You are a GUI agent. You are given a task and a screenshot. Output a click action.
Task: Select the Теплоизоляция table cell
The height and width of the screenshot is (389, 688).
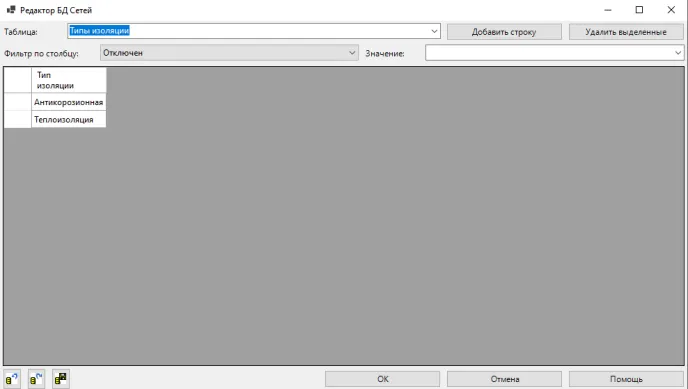pos(68,119)
